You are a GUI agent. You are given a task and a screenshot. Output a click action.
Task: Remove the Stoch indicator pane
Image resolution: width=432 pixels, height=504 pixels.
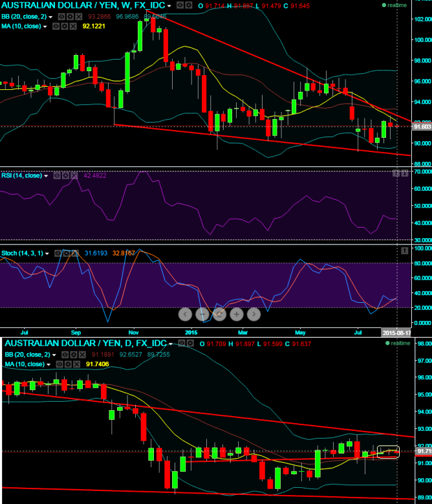click(x=75, y=253)
